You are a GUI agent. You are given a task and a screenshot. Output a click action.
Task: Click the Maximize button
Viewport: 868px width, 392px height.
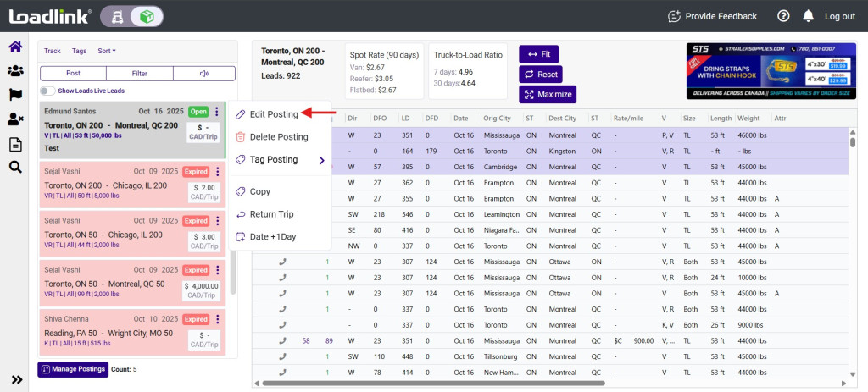tap(548, 94)
